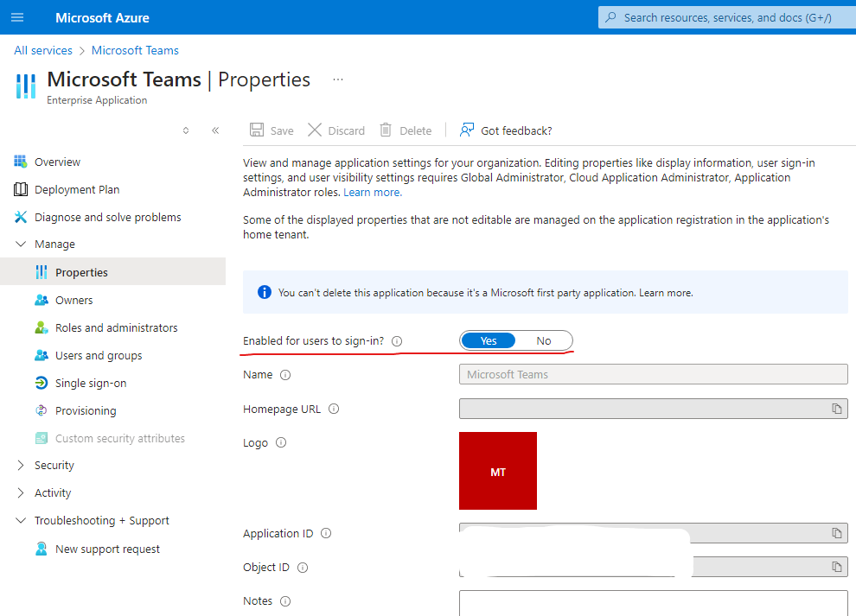Click the info icon beside Notes
The height and width of the screenshot is (616, 856).
click(x=285, y=601)
